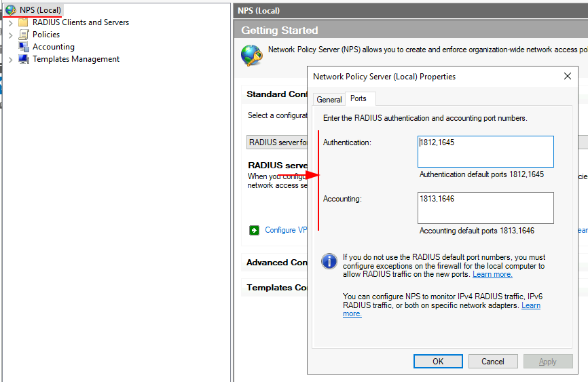Switch to the General tab
This screenshot has width=588, height=382.
click(329, 99)
